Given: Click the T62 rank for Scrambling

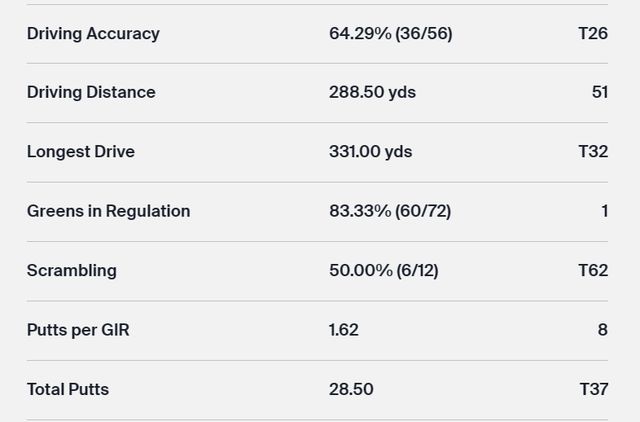Looking at the screenshot, I should pos(592,270).
